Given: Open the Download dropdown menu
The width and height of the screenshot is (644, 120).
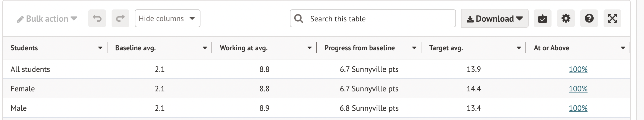Looking at the screenshot, I should pos(494,19).
